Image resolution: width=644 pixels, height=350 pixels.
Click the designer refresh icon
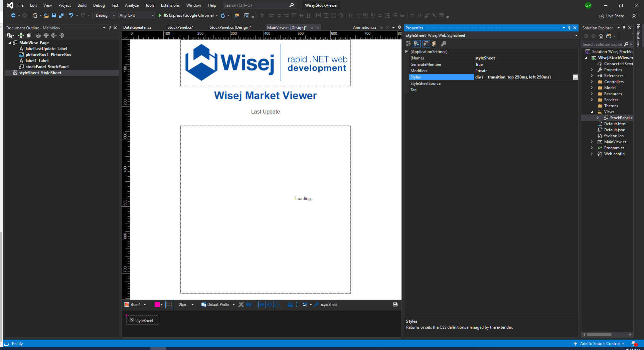click(270, 305)
